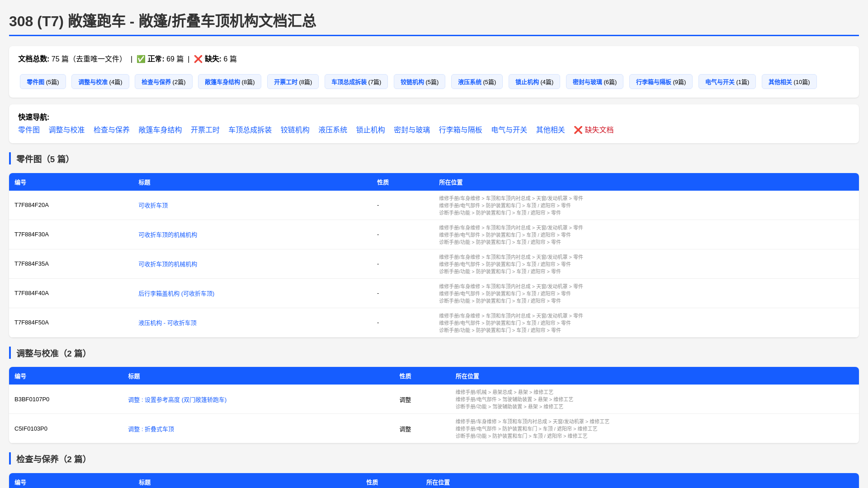
Task: Open the 可收折车顶 document link
Action: point(153,206)
